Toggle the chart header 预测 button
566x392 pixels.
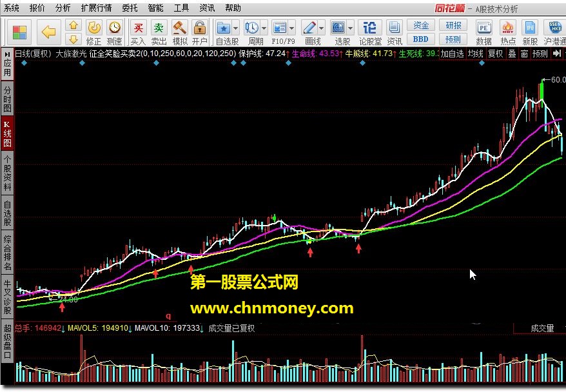click(x=540, y=54)
